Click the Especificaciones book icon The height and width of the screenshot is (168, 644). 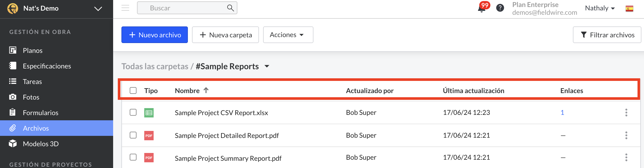pyautogui.click(x=13, y=66)
